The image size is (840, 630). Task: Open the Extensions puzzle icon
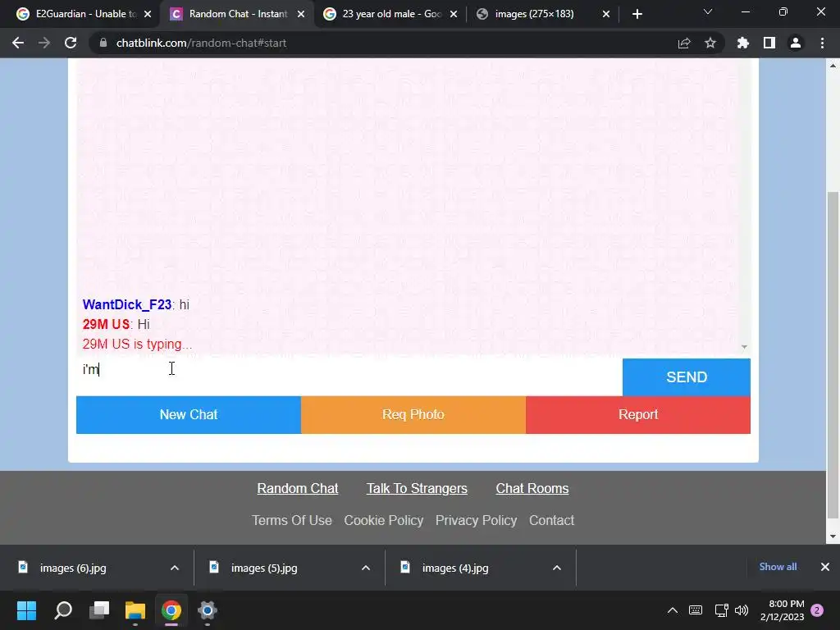[x=743, y=43]
